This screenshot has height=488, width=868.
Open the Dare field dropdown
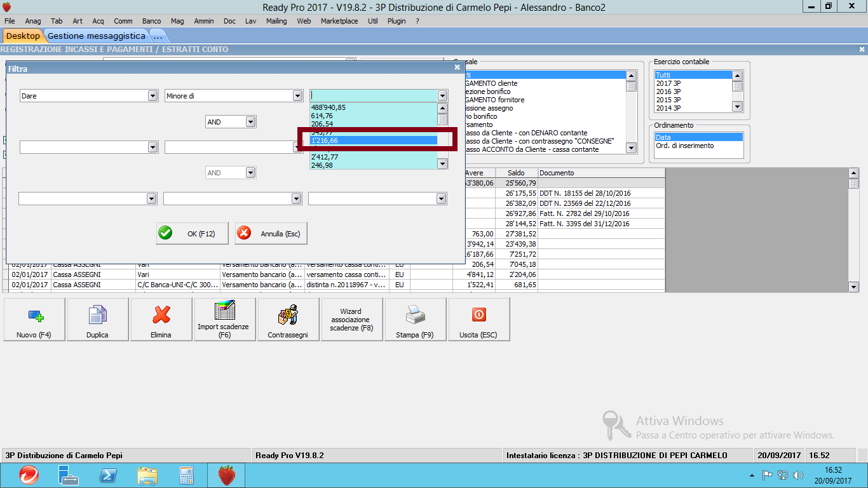coord(153,96)
